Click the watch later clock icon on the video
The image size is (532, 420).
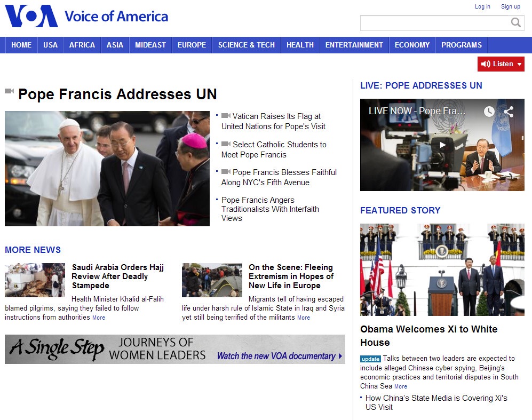click(489, 112)
